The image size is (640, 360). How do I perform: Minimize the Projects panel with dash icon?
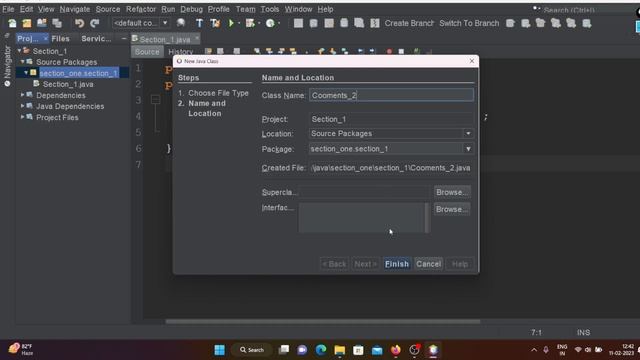124,38
